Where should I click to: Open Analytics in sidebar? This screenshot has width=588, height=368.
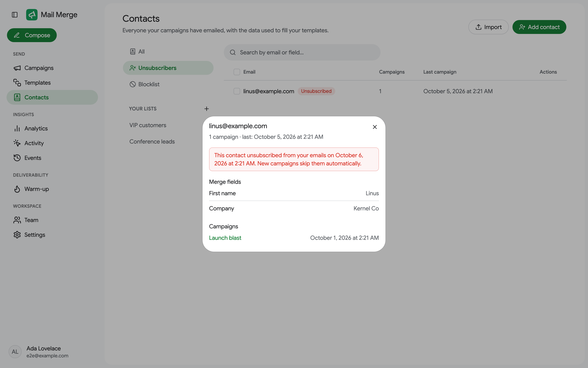tap(52, 128)
